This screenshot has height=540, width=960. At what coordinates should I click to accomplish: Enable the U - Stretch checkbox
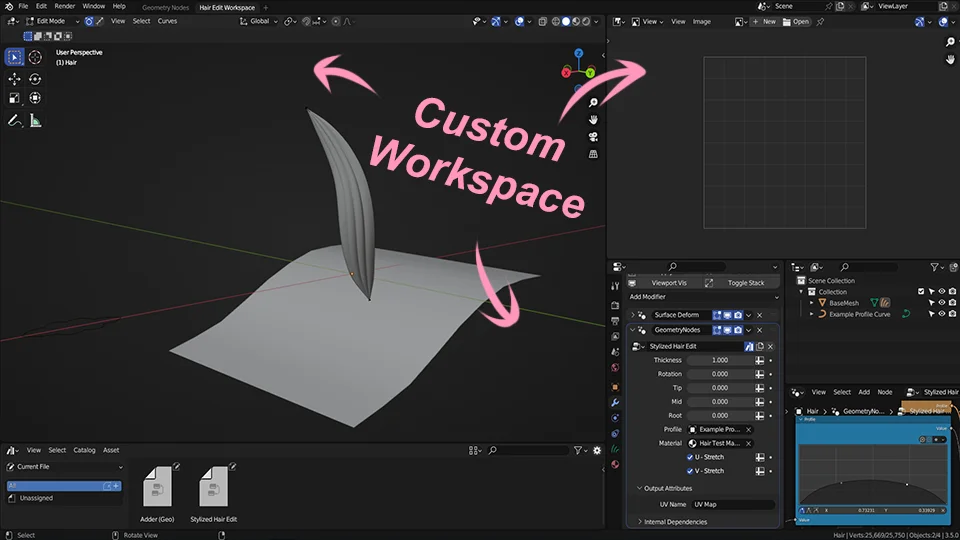[x=691, y=457]
